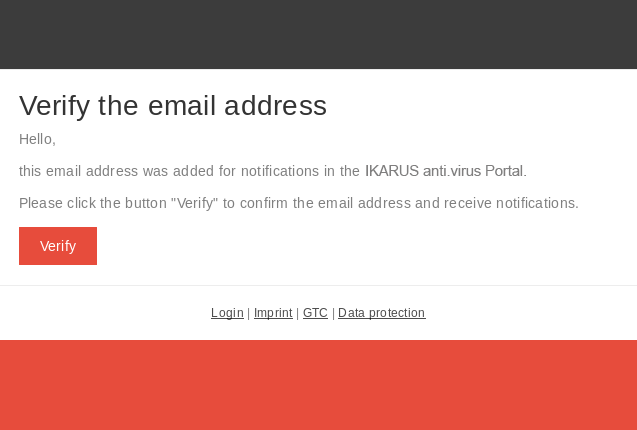Click the "Verify the email address" heading
637x430 pixels.
[x=173, y=106]
